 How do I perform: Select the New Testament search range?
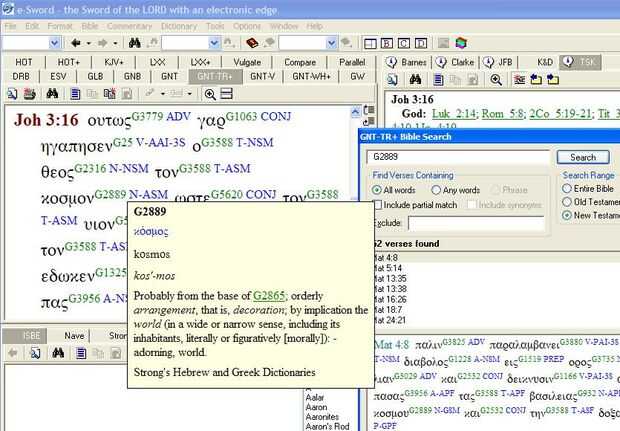click(567, 216)
